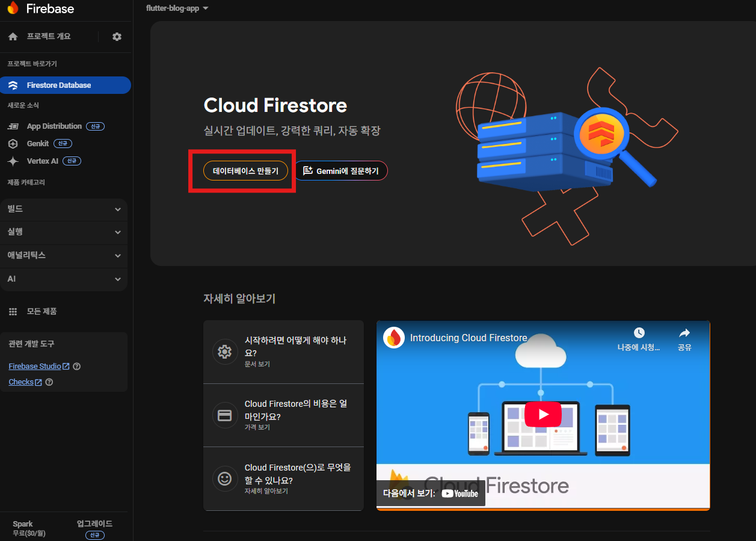Open Genkit menu item
756x541 pixels.
point(38,144)
